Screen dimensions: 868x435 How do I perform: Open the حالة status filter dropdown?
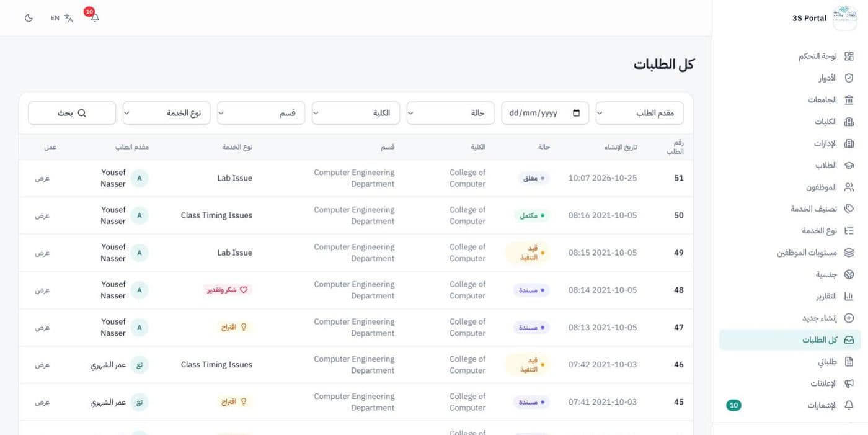click(450, 113)
